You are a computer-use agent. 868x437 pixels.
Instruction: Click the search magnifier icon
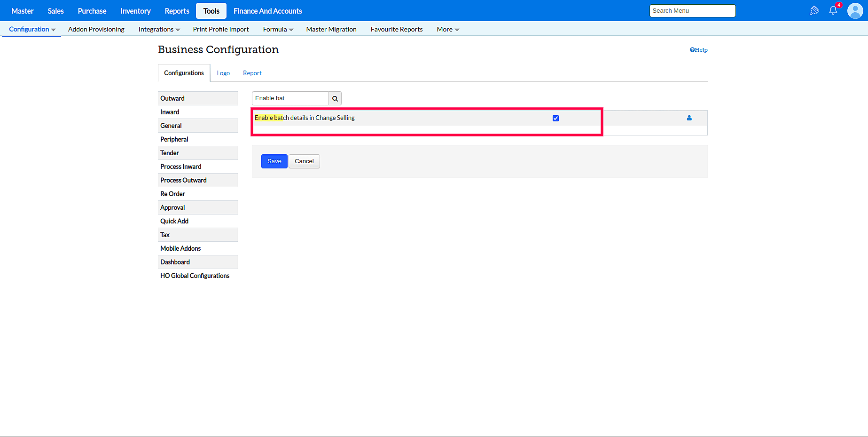pyautogui.click(x=335, y=98)
